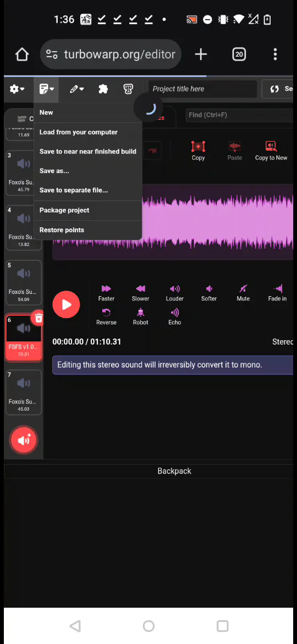The height and width of the screenshot is (644, 297).
Task: Apply the Robot effect
Action: tap(140, 316)
